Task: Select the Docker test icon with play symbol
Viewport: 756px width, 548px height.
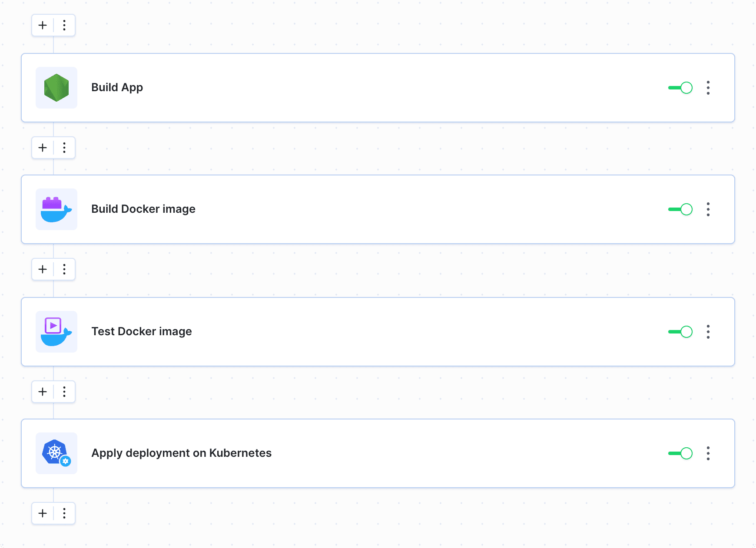Action: coord(56,331)
